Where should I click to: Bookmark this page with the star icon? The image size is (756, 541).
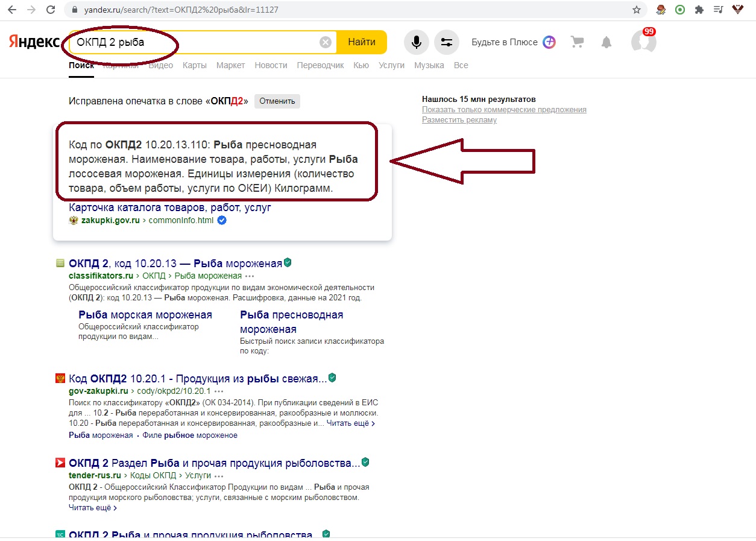pyautogui.click(x=637, y=10)
